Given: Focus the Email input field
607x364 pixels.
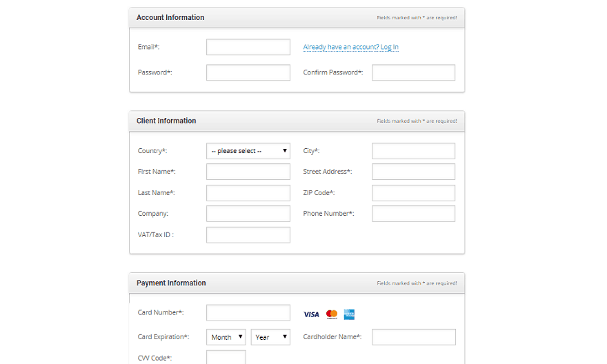Looking at the screenshot, I should (248, 47).
